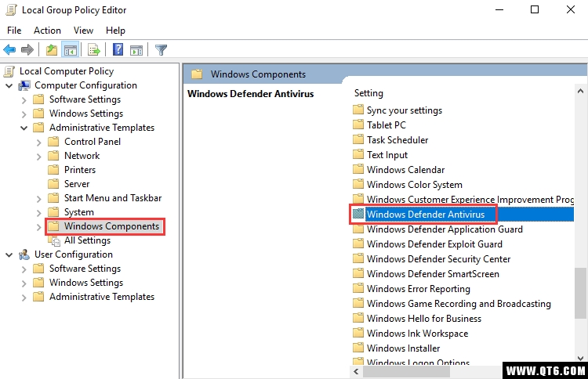Collapse the Computer Configuration node
This screenshot has height=379, width=588.
(x=9, y=86)
